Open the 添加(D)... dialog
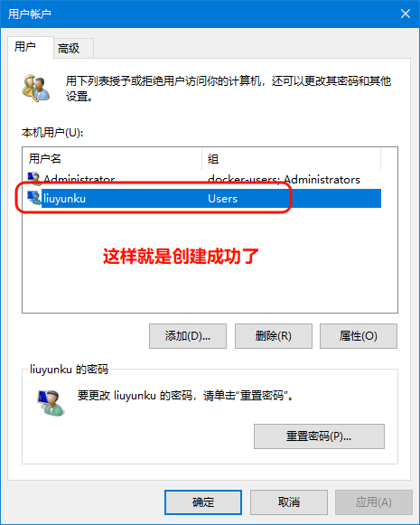Image resolution: width=420 pixels, height=525 pixels. [188, 336]
